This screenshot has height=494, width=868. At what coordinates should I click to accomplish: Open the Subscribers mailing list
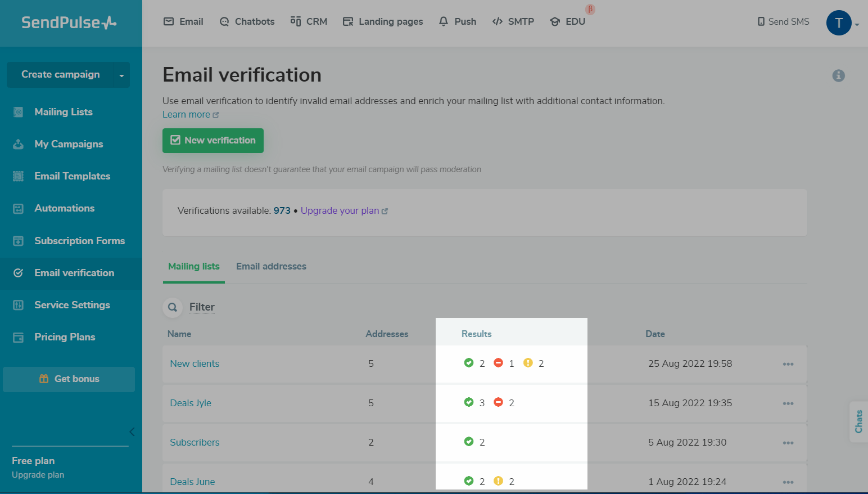click(x=195, y=442)
